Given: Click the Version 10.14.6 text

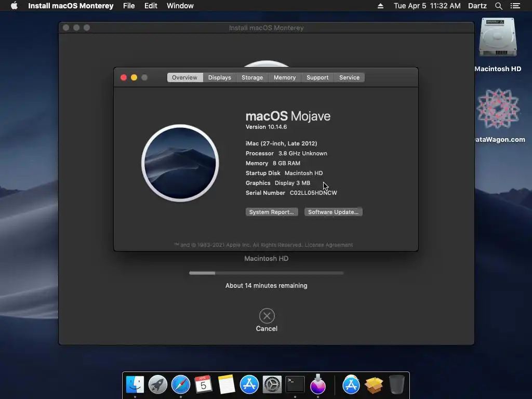Looking at the screenshot, I should click(x=267, y=127).
